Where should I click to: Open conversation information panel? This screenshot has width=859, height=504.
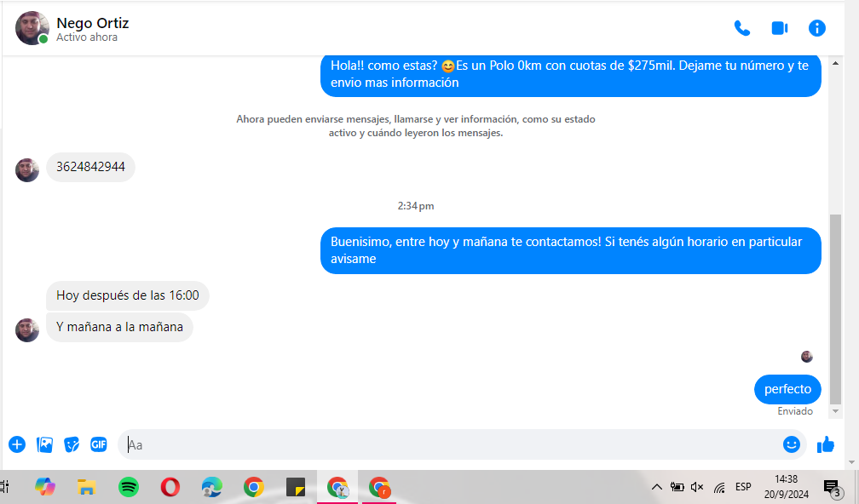click(x=816, y=28)
